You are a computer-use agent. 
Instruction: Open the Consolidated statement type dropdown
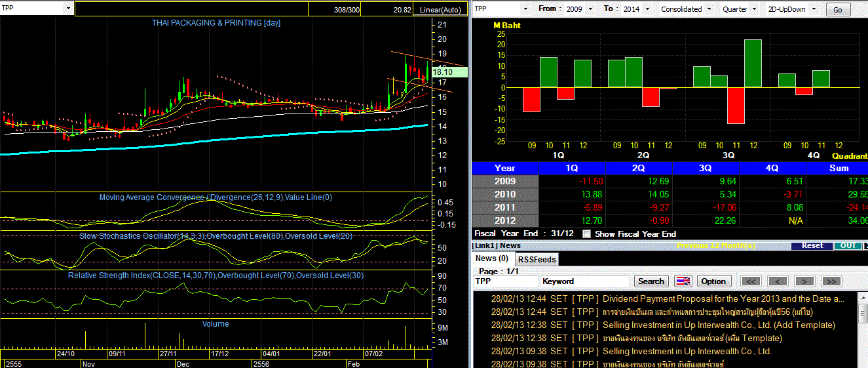click(x=708, y=9)
